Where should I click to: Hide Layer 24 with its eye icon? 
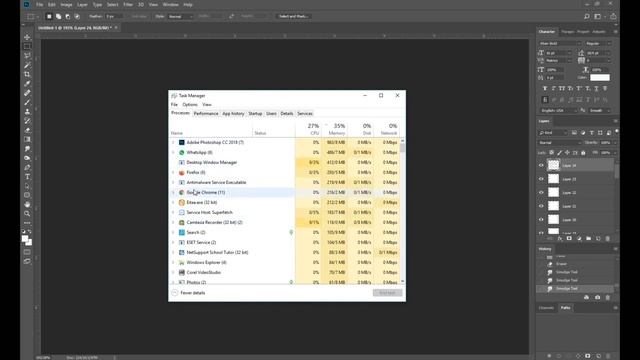tap(541, 165)
